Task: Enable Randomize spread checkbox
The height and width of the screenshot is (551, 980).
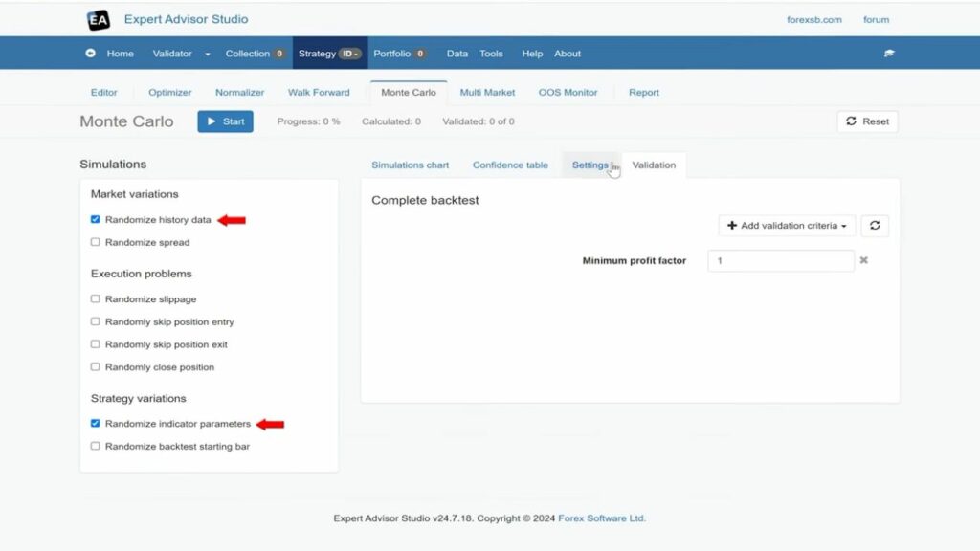Action: (x=95, y=243)
